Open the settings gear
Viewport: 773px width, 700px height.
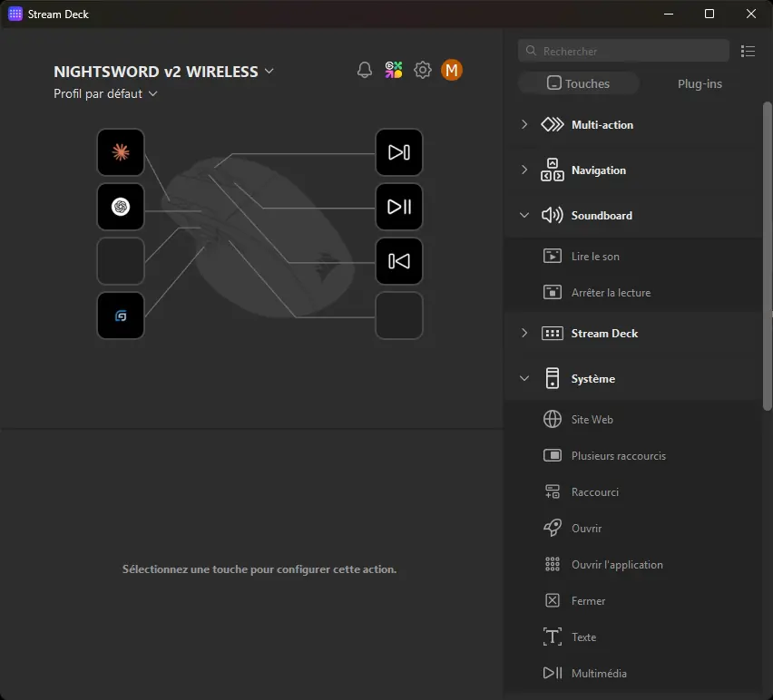[x=423, y=70]
